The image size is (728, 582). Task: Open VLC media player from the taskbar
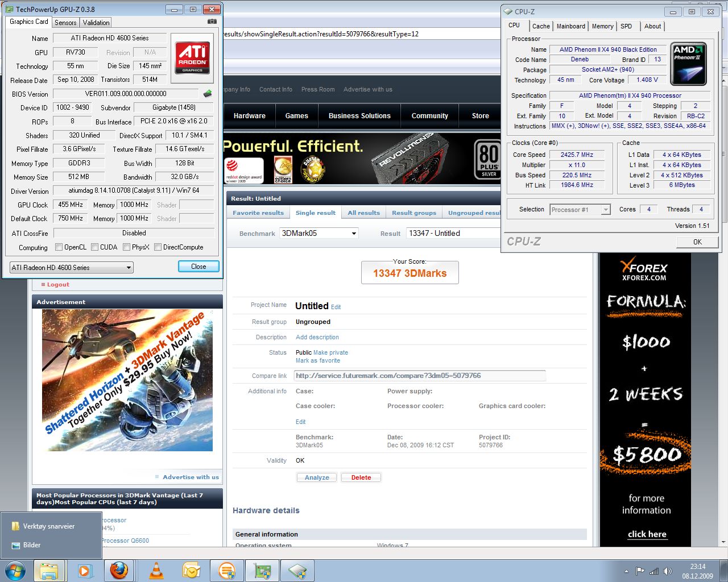[x=156, y=571]
